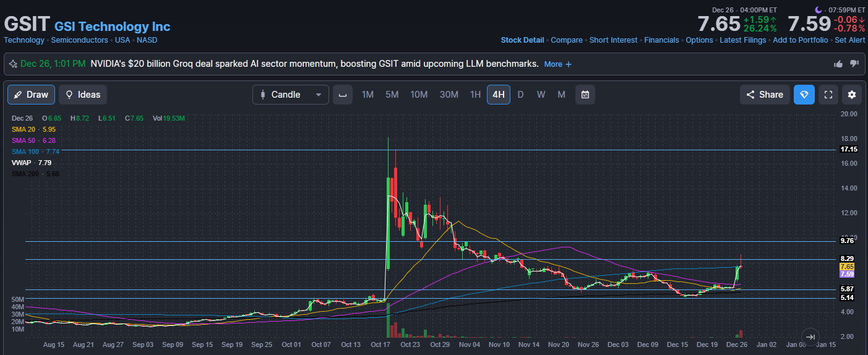Click the 5.87 price level marker
Viewport: 868px width, 355px height.
(x=847, y=289)
